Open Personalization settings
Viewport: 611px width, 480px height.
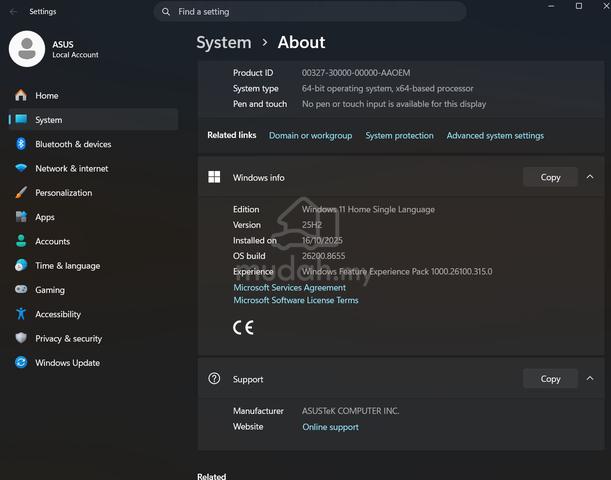pos(94,192)
